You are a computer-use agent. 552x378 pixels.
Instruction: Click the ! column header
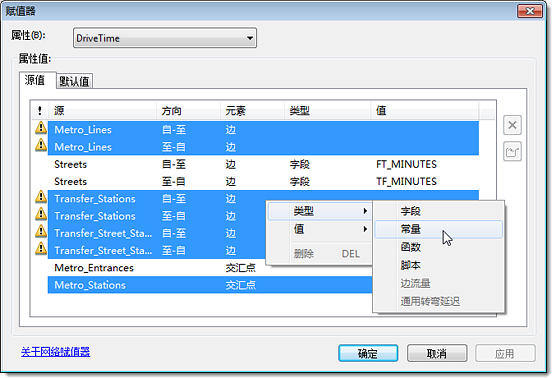pyautogui.click(x=39, y=111)
